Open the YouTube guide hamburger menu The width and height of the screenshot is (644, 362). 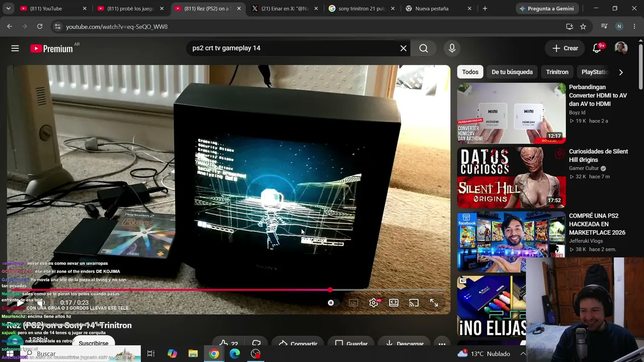[x=15, y=48]
